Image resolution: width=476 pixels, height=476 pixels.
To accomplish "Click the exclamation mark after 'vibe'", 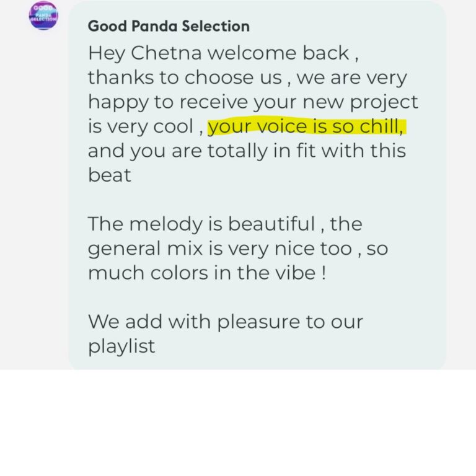I will point(324,273).
